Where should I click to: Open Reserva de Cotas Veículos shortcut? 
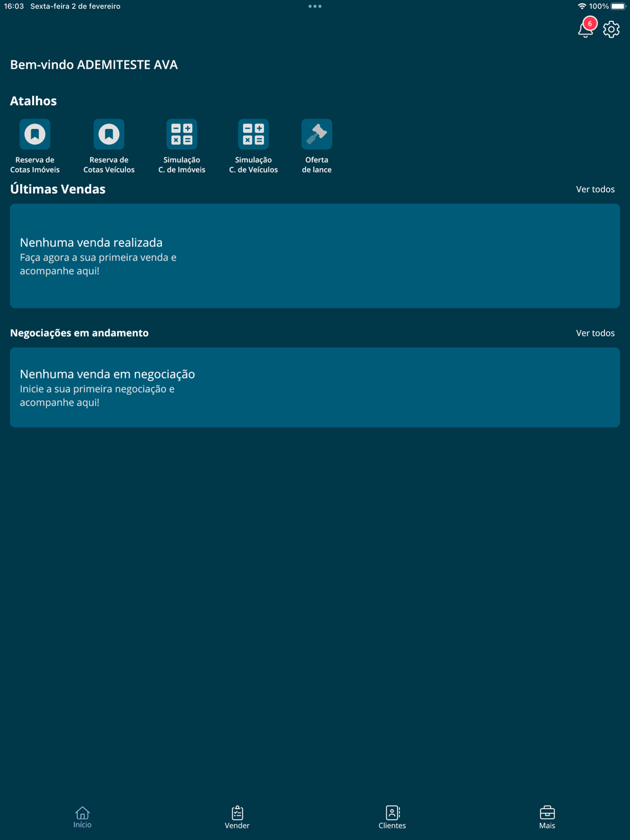pos(109,146)
